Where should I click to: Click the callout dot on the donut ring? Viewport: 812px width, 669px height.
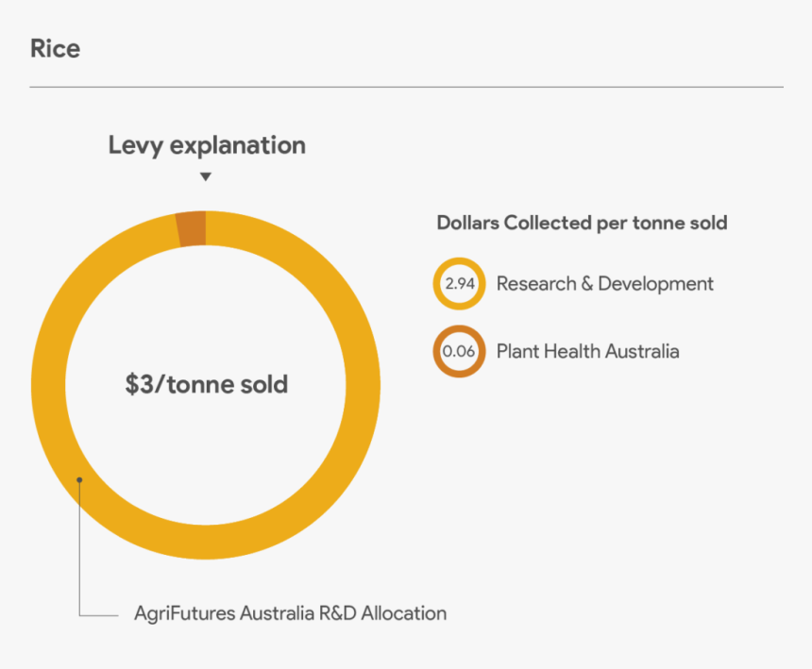80,479
